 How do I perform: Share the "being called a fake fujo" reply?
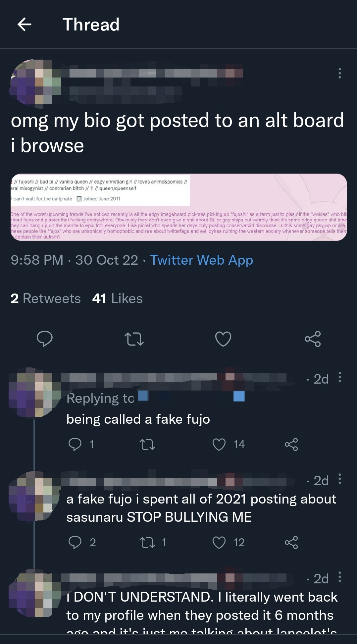point(291,444)
